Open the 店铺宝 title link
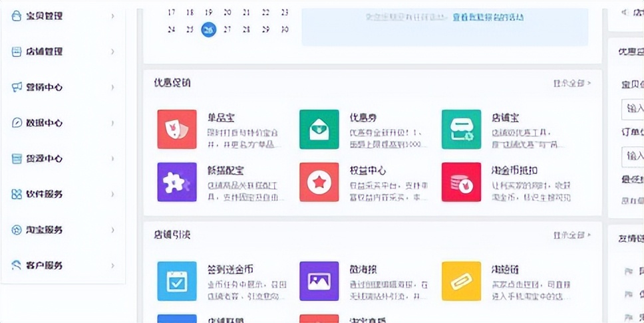644x323 pixels. click(505, 118)
